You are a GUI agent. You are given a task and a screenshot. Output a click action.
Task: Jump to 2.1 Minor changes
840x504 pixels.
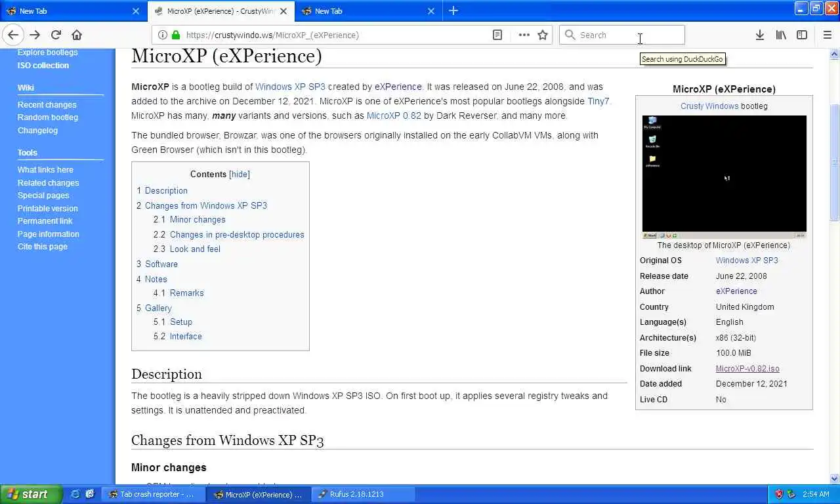tap(190, 220)
